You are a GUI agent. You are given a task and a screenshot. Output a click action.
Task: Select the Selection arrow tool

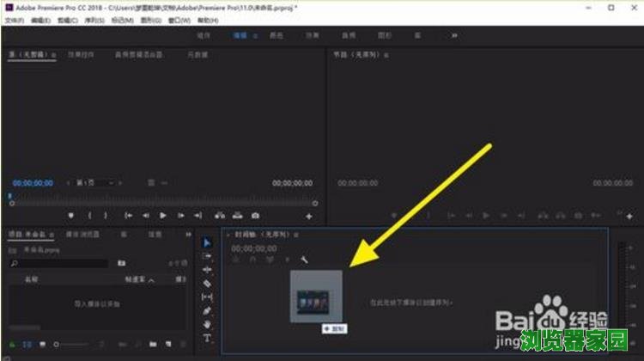tap(207, 243)
